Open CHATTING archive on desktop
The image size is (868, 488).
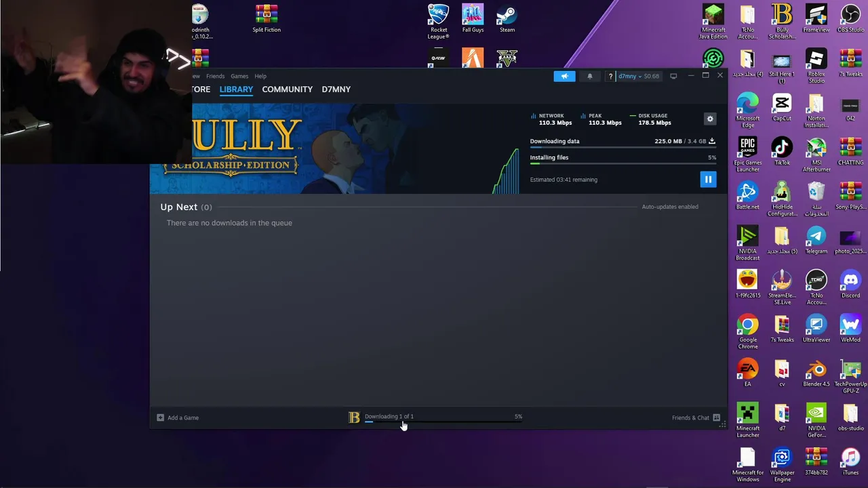click(x=850, y=151)
